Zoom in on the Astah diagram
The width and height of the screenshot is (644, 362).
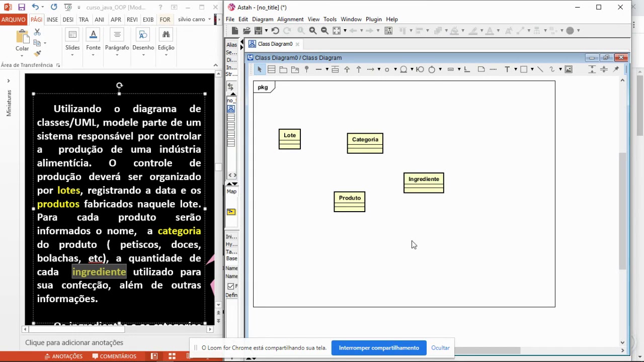[x=312, y=31]
